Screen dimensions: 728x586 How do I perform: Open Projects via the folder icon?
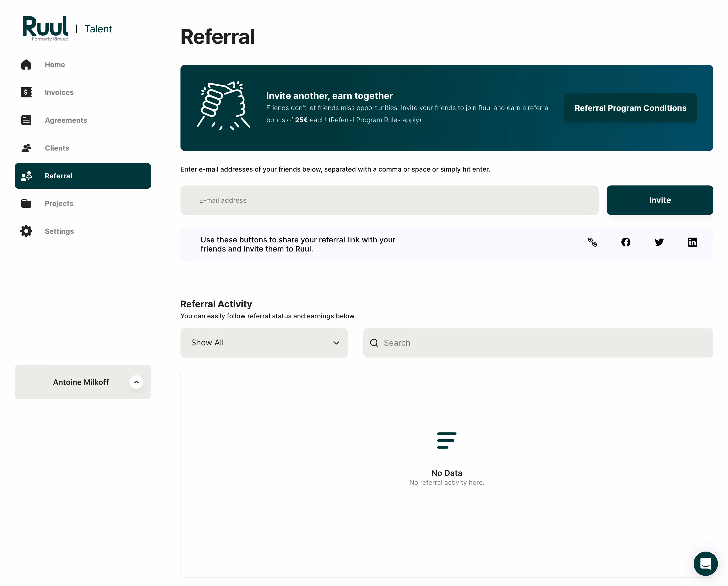click(x=26, y=203)
